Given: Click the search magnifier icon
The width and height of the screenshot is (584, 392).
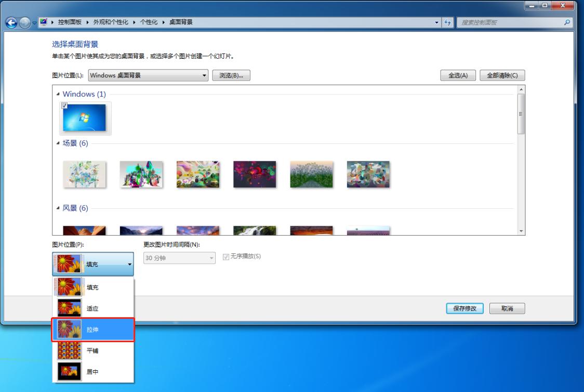Looking at the screenshot, I should click(x=567, y=22).
